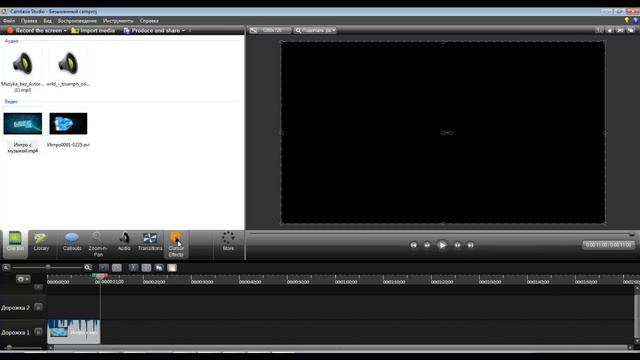The image size is (640, 360).
Task: Lock track Дорожка 1
Action: click(38, 332)
